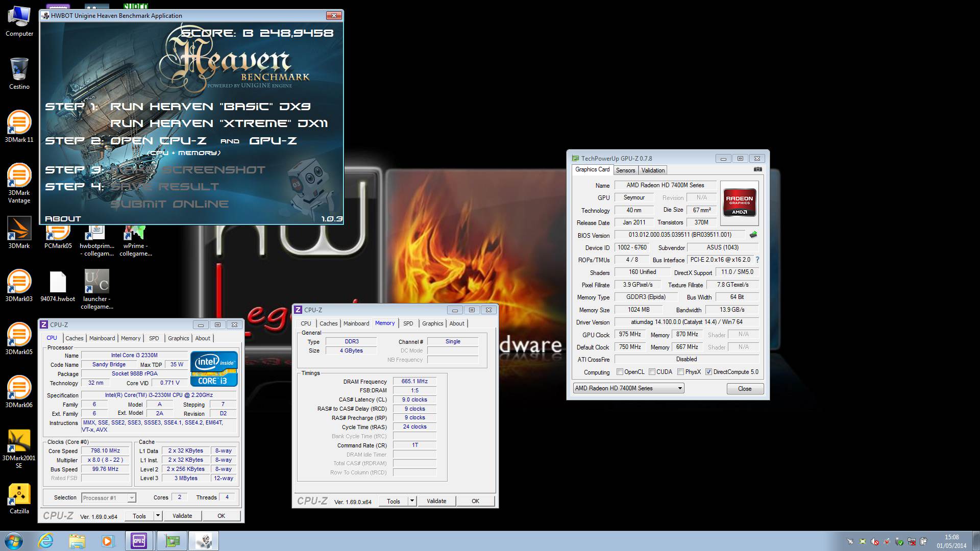Switch to GPU-Z taskbar button
980x551 pixels.
click(172, 541)
